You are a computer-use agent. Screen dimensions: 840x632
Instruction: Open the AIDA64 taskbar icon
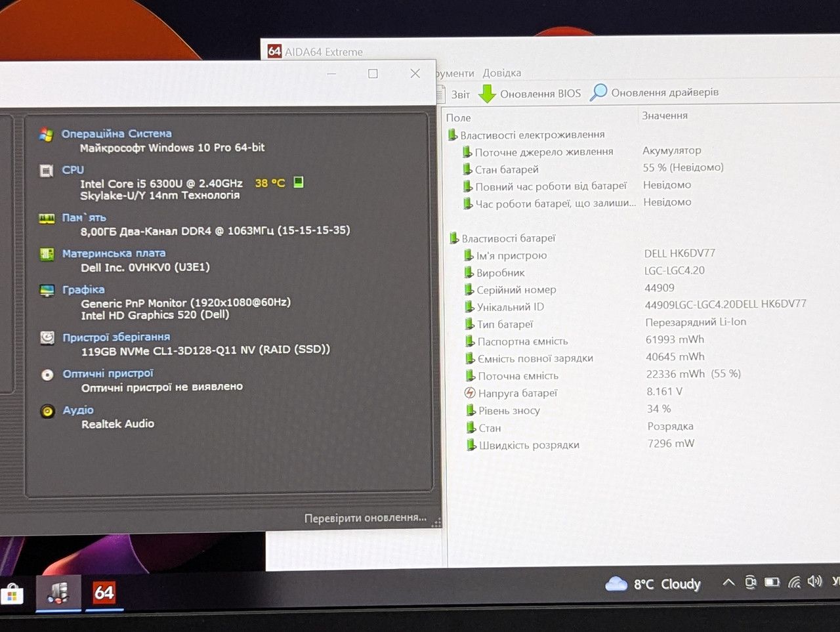coord(104,593)
